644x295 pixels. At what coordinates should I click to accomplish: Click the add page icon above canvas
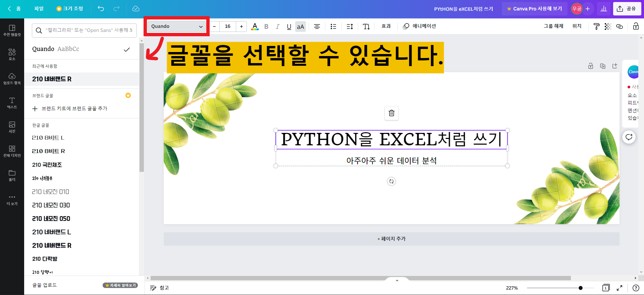pos(614,66)
